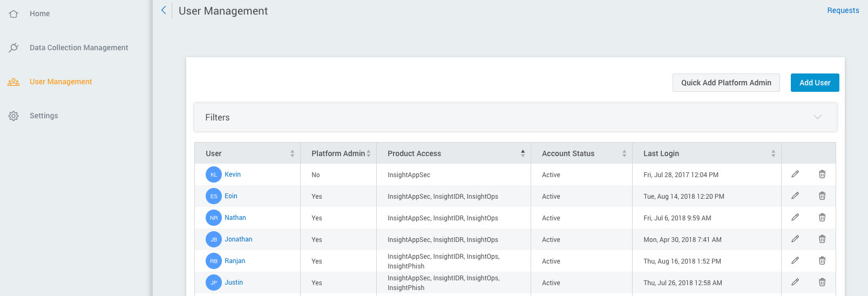
Task: Sort by Platform Admin column
Action: (x=368, y=153)
